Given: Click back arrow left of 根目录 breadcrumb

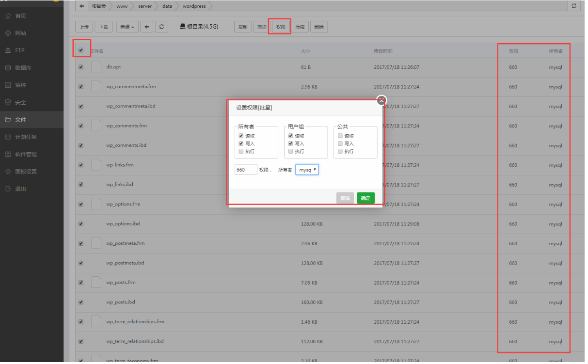Looking at the screenshot, I should coord(82,6).
